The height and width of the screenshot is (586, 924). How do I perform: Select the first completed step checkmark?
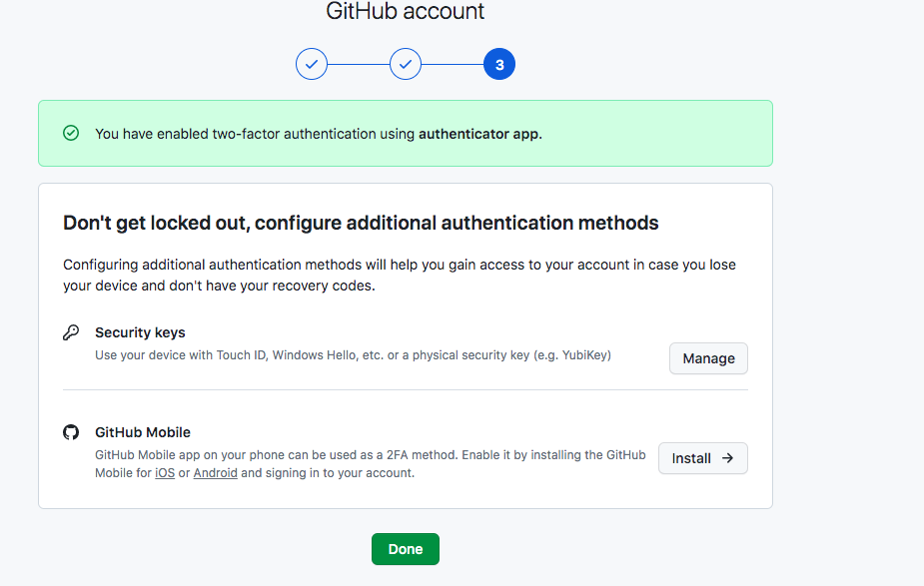[x=311, y=63]
